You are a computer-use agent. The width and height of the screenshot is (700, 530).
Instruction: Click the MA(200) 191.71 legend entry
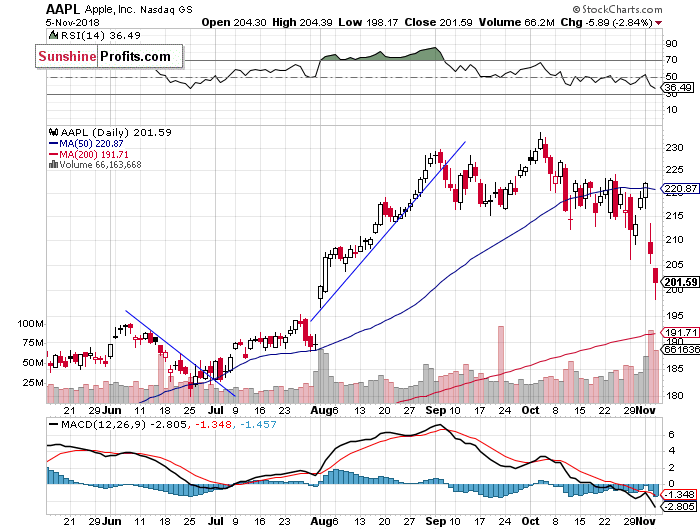click(x=88, y=154)
